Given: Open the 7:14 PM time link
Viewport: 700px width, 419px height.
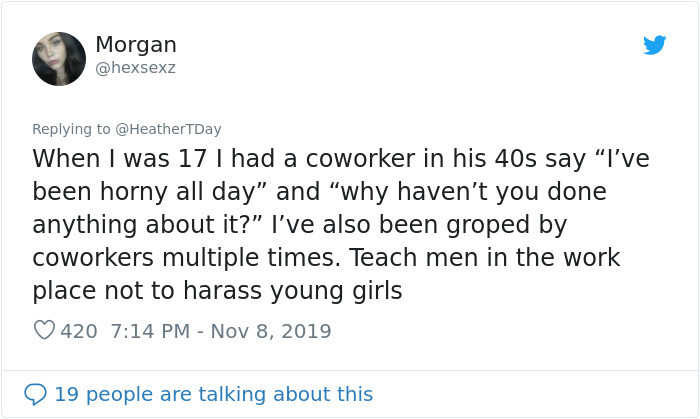Looking at the screenshot, I should click(144, 330).
